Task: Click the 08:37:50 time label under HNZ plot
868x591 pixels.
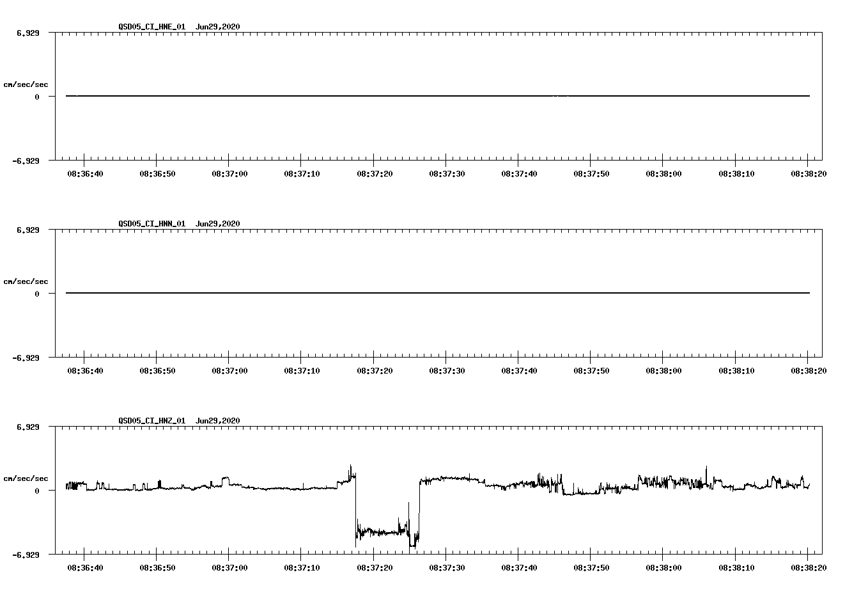Action: (591, 568)
